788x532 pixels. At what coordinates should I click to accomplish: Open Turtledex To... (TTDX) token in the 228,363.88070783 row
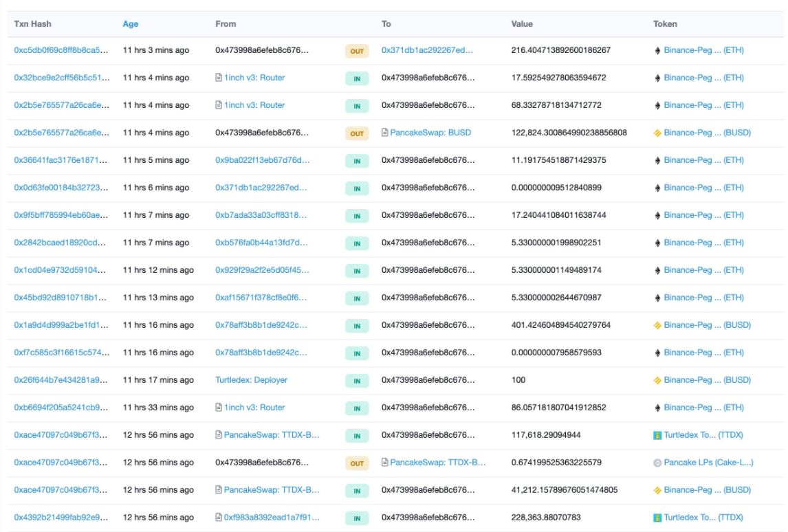[703, 517]
